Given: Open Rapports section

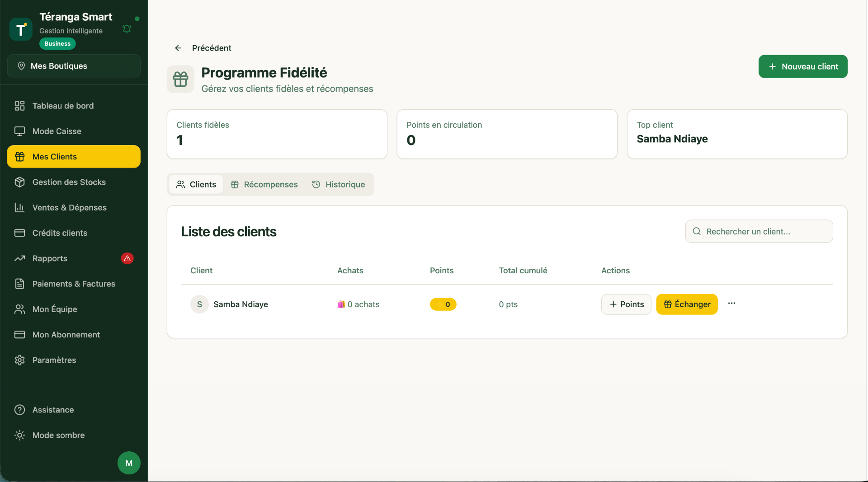Looking at the screenshot, I should click(x=74, y=258).
